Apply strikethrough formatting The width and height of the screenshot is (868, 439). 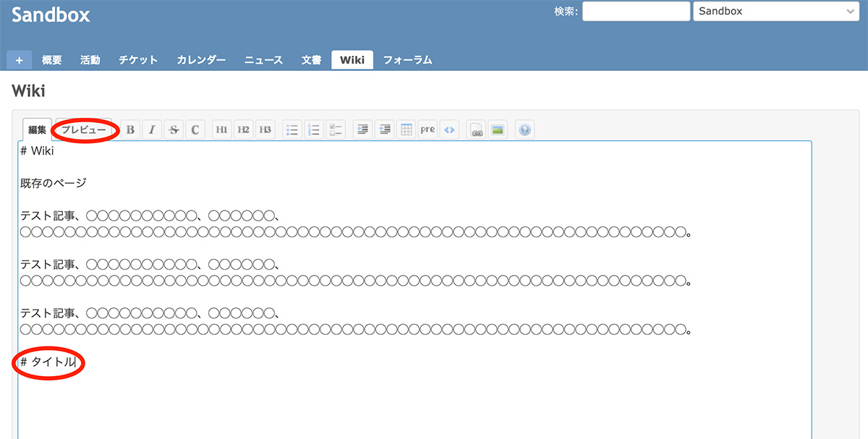pyautogui.click(x=174, y=130)
